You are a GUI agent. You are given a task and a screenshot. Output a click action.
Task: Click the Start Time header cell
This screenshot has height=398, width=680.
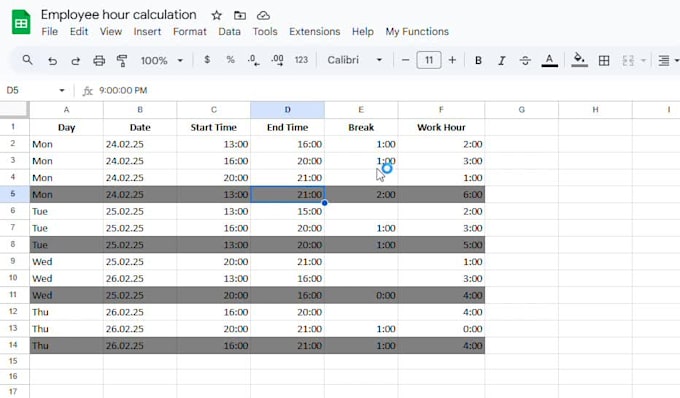click(x=214, y=127)
